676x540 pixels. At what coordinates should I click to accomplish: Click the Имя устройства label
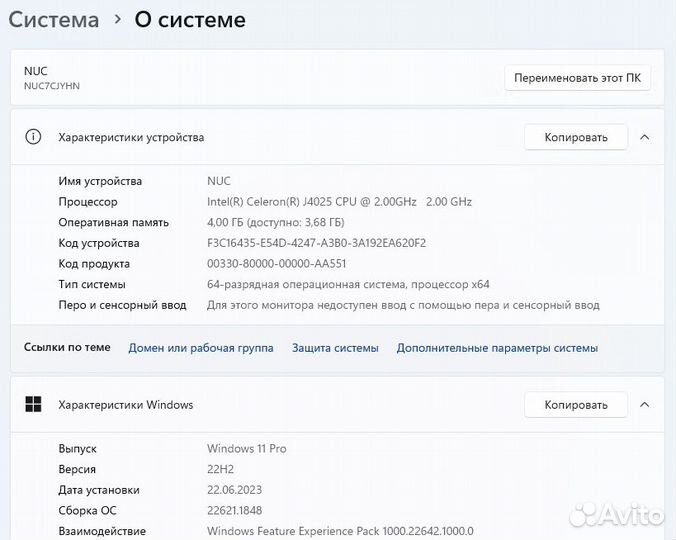pos(100,181)
